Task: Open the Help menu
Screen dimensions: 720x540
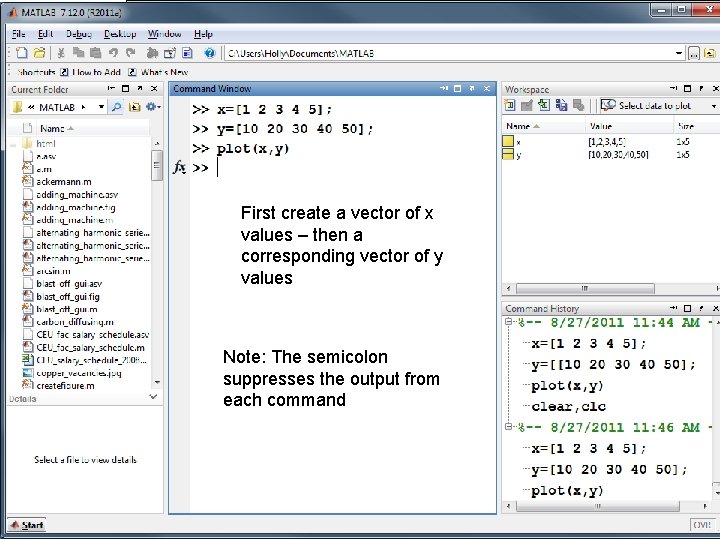Action: pyautogui.click(x=203, y=34)
